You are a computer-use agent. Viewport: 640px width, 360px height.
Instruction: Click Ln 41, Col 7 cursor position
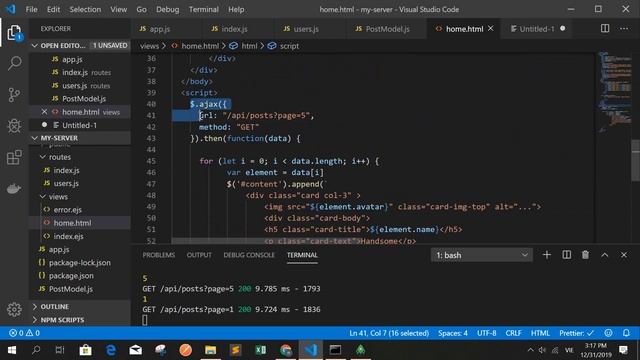(389, 333)
